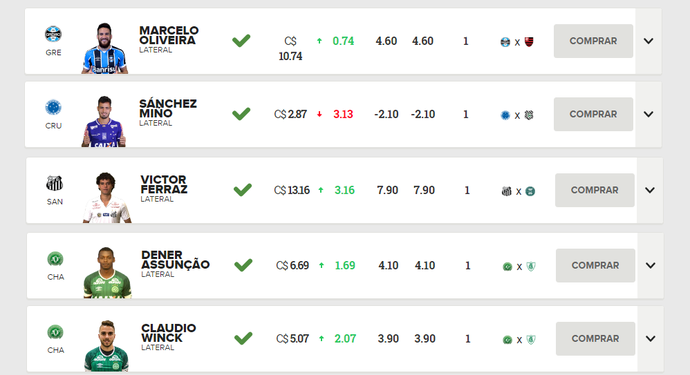Click Marcelo Oliveira player photo

tap(105, 48)
